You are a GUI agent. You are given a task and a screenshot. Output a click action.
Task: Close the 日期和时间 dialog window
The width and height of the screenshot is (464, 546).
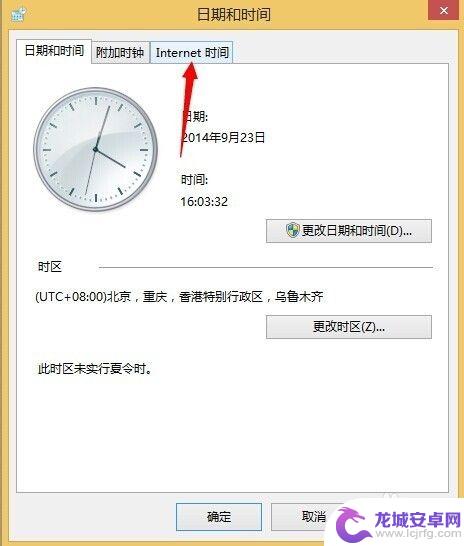pos(443,10)
